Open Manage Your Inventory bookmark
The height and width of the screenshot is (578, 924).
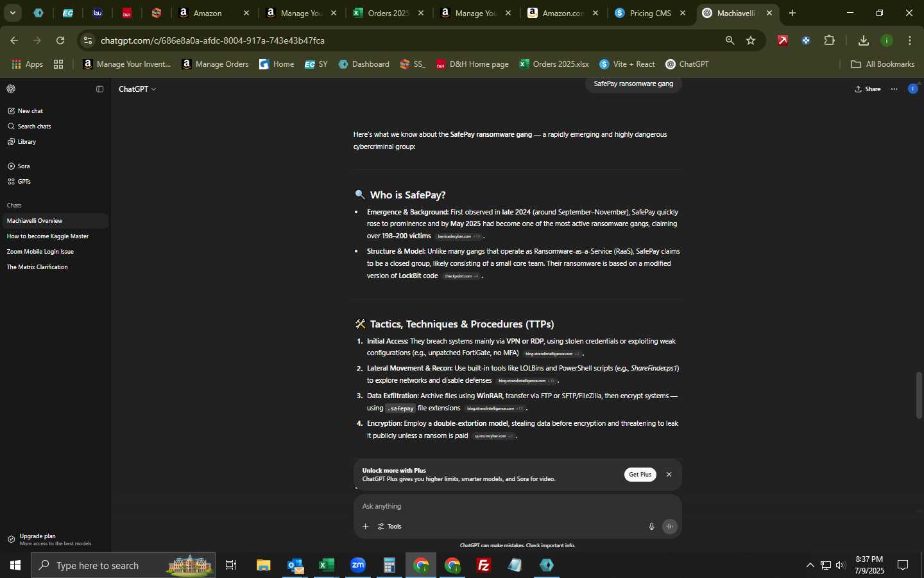pos(127,64)
